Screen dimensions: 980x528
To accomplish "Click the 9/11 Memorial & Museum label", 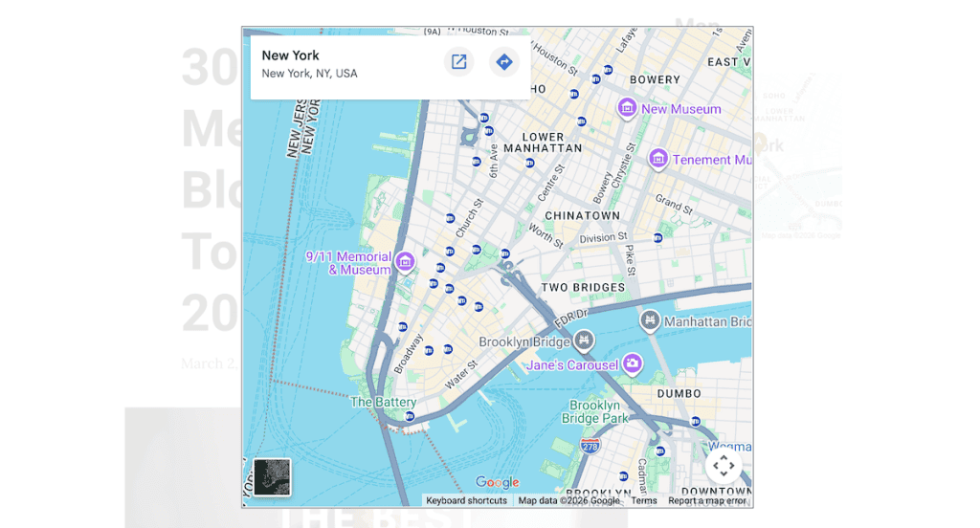I will [348, 263].
